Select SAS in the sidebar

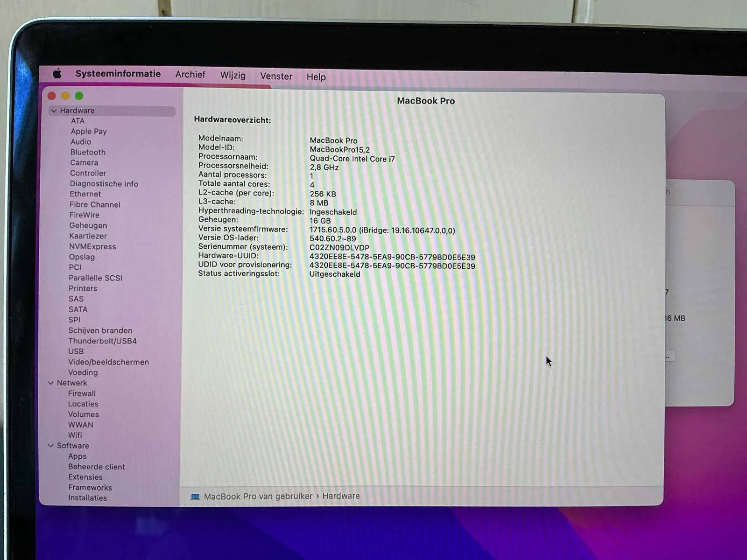click(76, 299)
